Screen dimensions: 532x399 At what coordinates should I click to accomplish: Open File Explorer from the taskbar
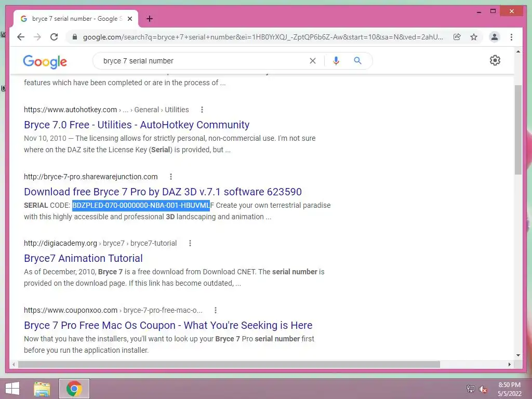42,389
